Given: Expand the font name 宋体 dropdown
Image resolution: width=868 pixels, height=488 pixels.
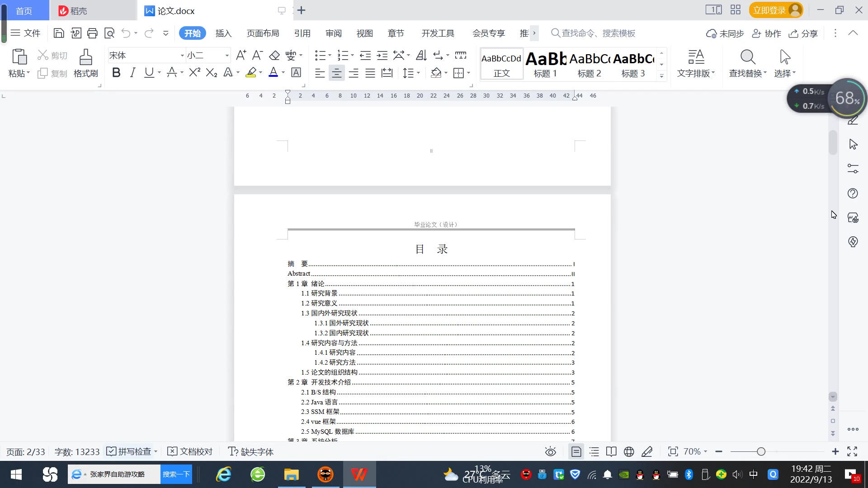Looking at the screenshot, I should coord(182,56).
